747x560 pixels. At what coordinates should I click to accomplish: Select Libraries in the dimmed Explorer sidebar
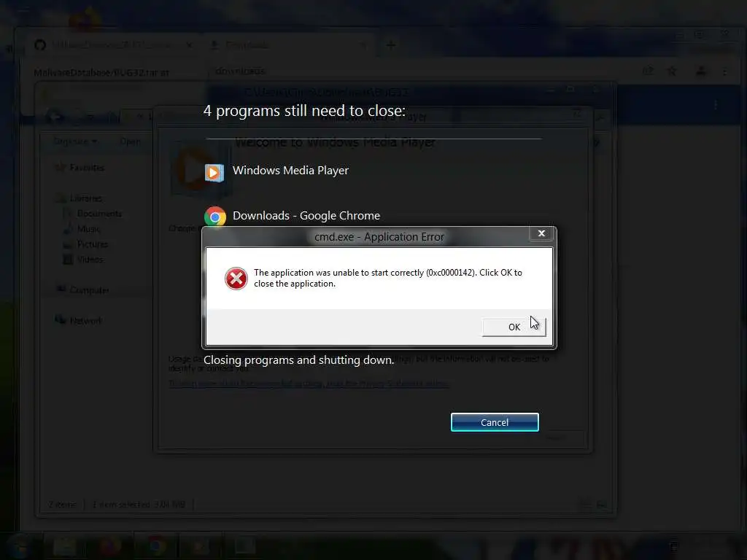point(85,198)
